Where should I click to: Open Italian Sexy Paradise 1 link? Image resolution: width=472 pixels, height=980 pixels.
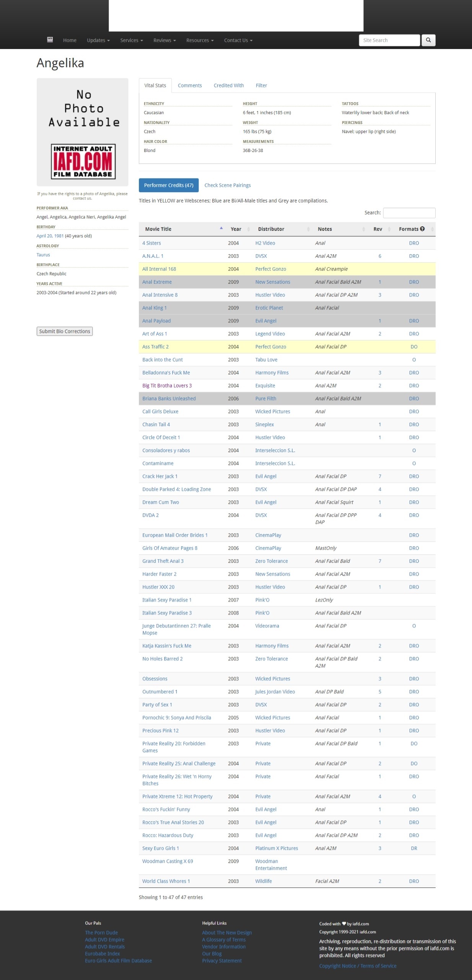pos(167,600)
